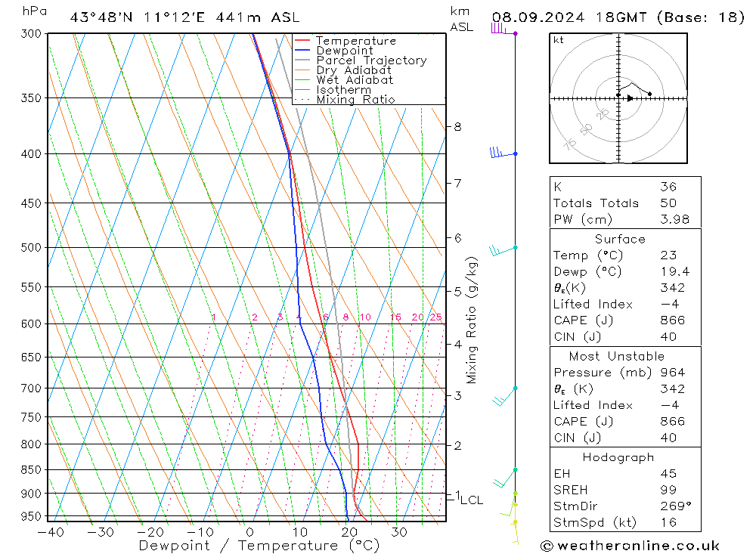Click the 'Dewpoint' legend label

click(344, 51)
